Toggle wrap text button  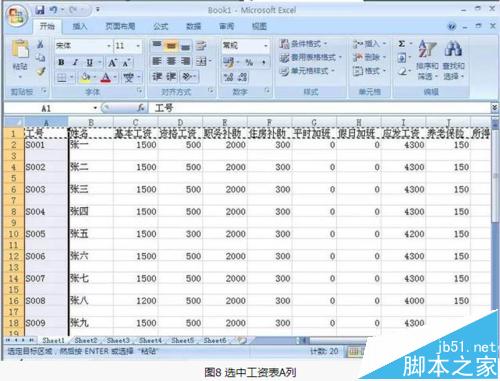coord(201,45)
